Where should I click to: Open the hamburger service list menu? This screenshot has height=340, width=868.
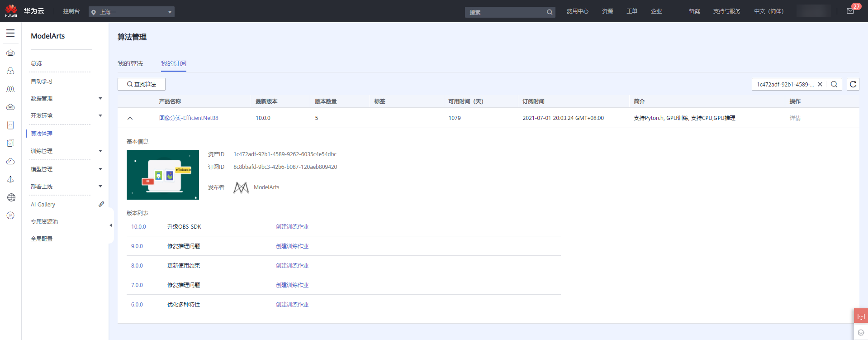click(10, 33)
